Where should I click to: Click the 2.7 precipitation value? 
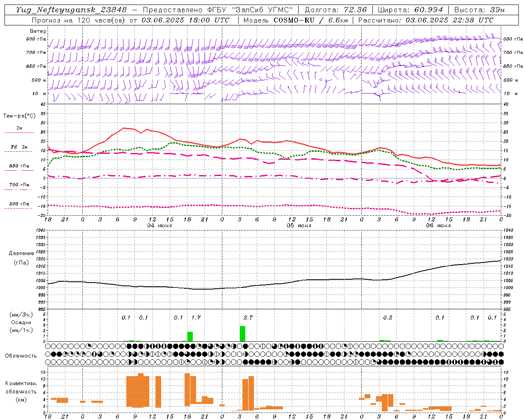point(248,317)
